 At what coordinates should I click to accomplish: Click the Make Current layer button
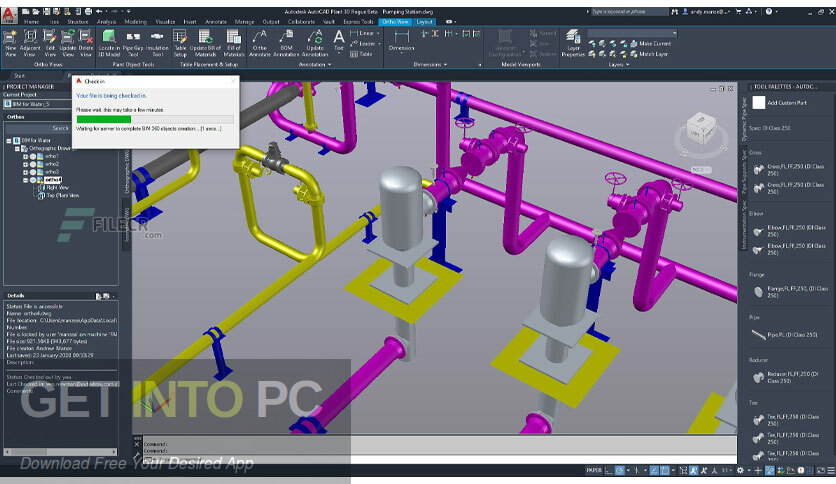point(650,44)
